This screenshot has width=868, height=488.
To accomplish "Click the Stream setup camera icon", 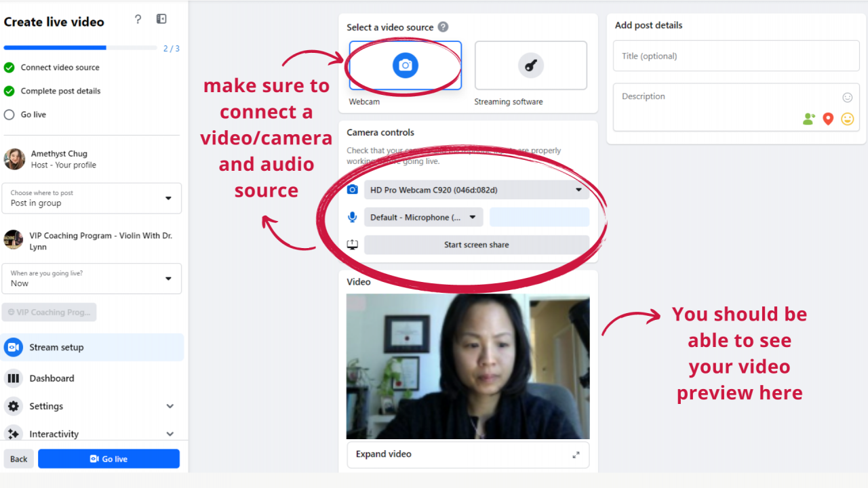I will point(14,347).
